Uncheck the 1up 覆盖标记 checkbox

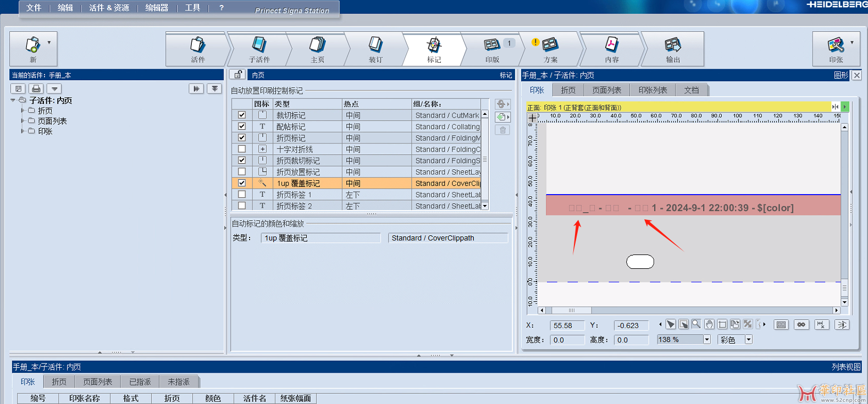[242, 183]
